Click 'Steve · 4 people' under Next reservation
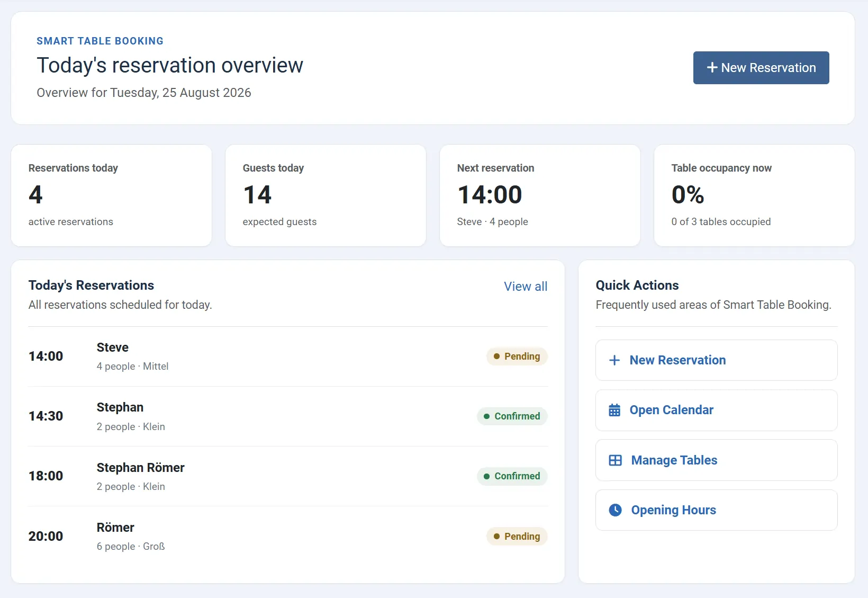Screen dimensions: 868x598 493,222
